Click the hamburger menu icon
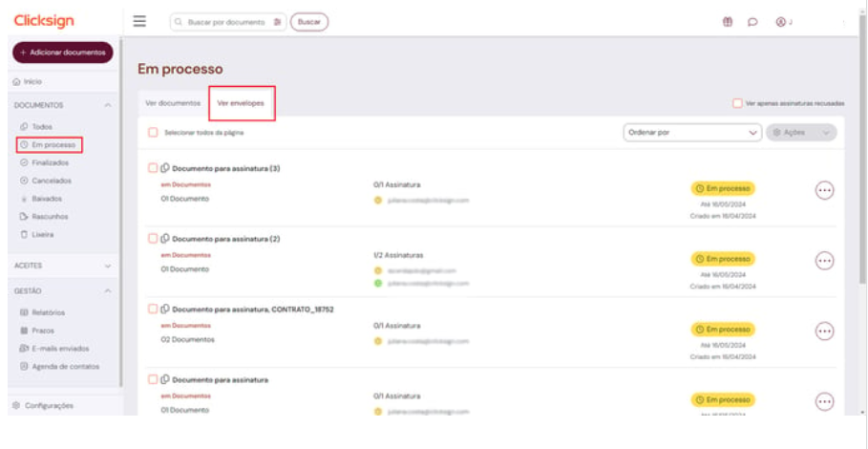Image resolution: width=868 pixels, height=449 pixels. (x=139, y=21)
